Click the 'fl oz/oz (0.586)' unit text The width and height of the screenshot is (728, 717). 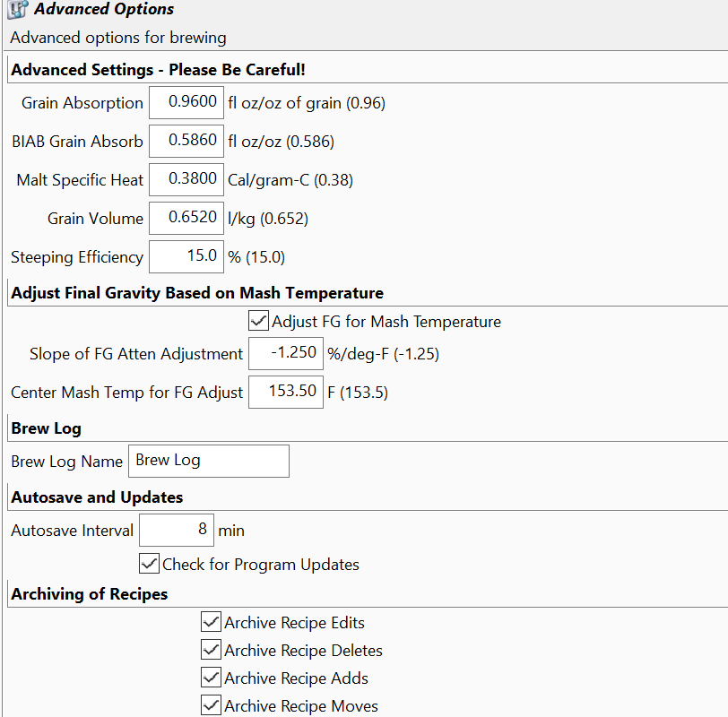[281, 142]
